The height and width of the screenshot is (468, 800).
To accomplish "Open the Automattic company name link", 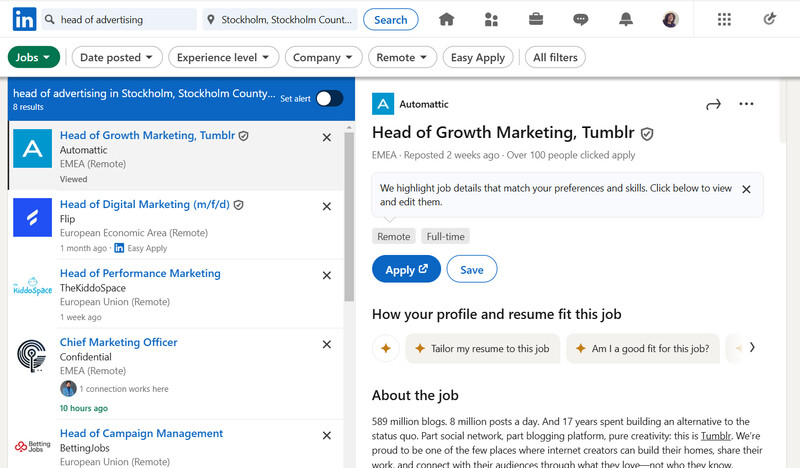I will click(x=423, y=104).
